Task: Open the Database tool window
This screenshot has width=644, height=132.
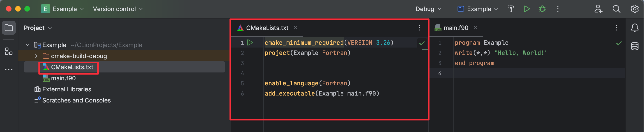Action: point(635,46)
